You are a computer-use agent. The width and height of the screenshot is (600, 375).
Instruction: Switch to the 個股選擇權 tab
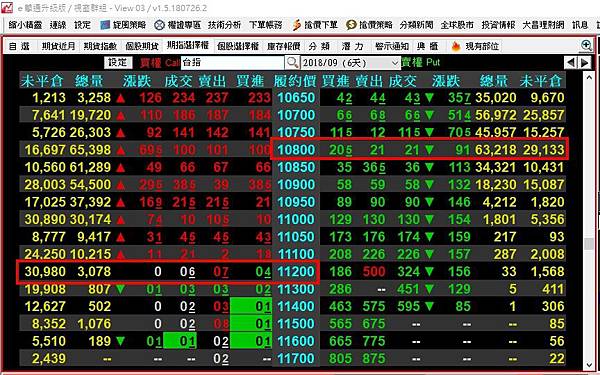(238, 47)
